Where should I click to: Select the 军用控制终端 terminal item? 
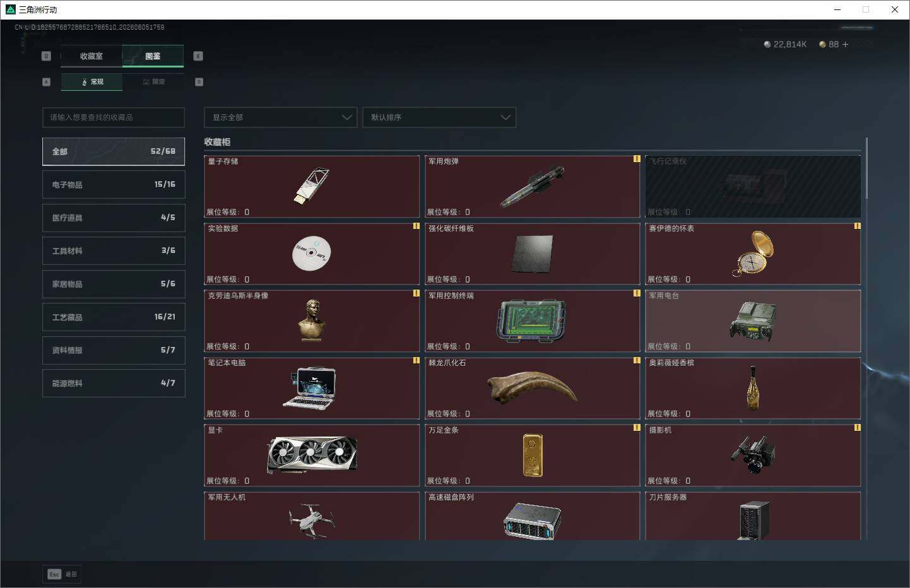(x=533, y=320)
